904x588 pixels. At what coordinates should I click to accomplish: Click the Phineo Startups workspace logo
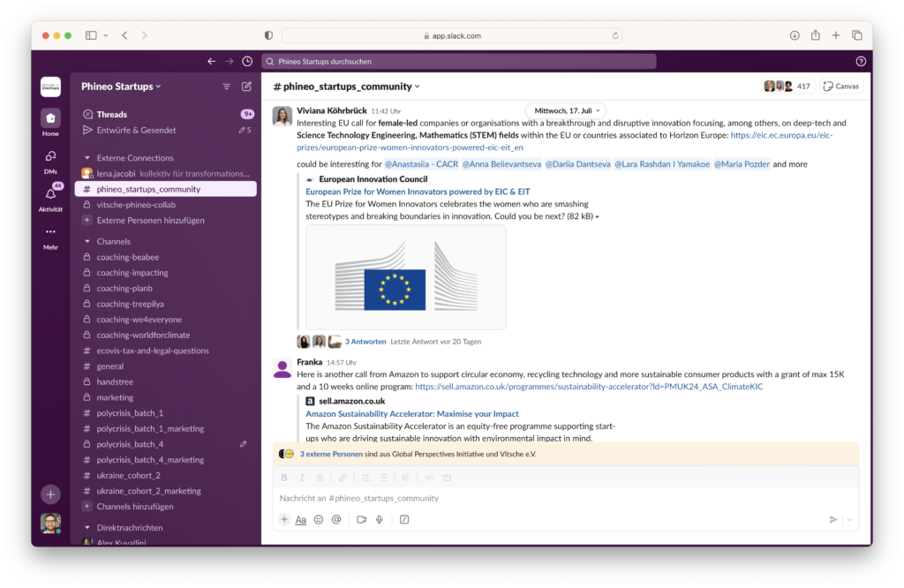(x=50, y=87)
